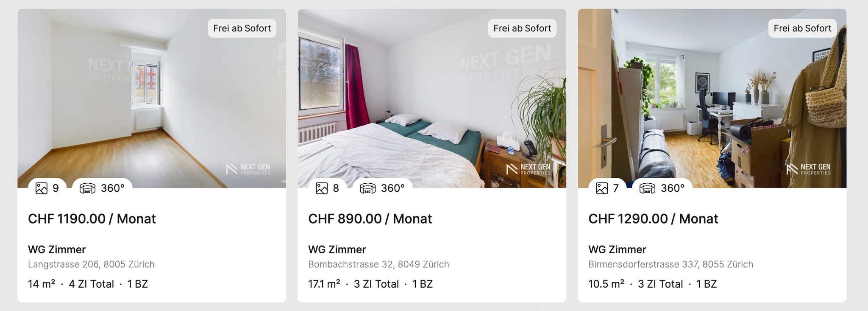Viewport: 868px width, 311px height.
Task: Click 'Frei ab Sofort' badge on first listing
Action: (x=242, y=28)
